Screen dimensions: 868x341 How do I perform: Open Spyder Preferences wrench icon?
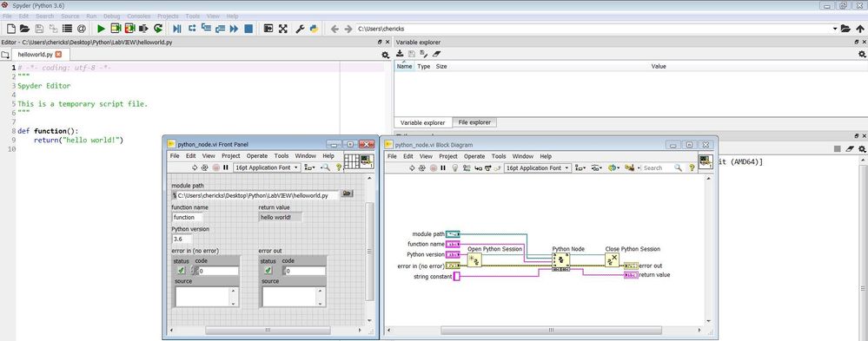[300, 28]
